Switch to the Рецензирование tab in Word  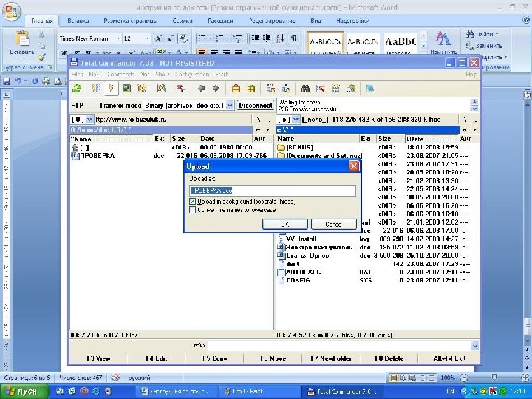[272, 21]
